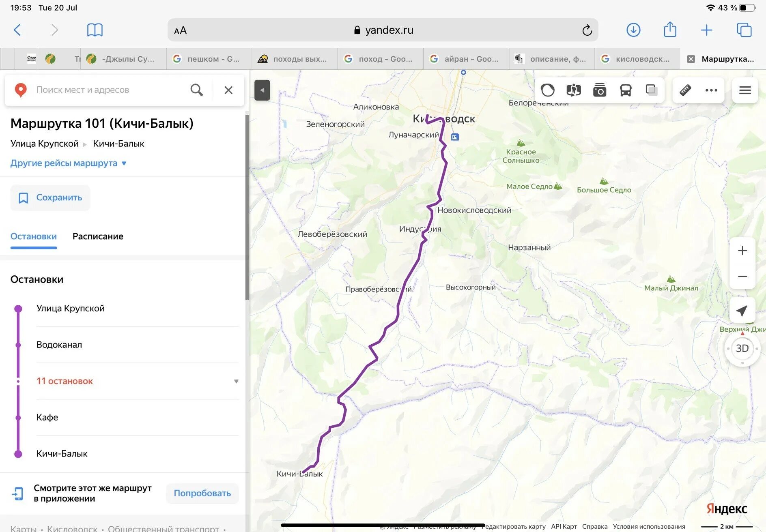The width and height of the screenshot is (766, 532).
Task: Toggle traffic layer icon on map
Action: (548, 90)
